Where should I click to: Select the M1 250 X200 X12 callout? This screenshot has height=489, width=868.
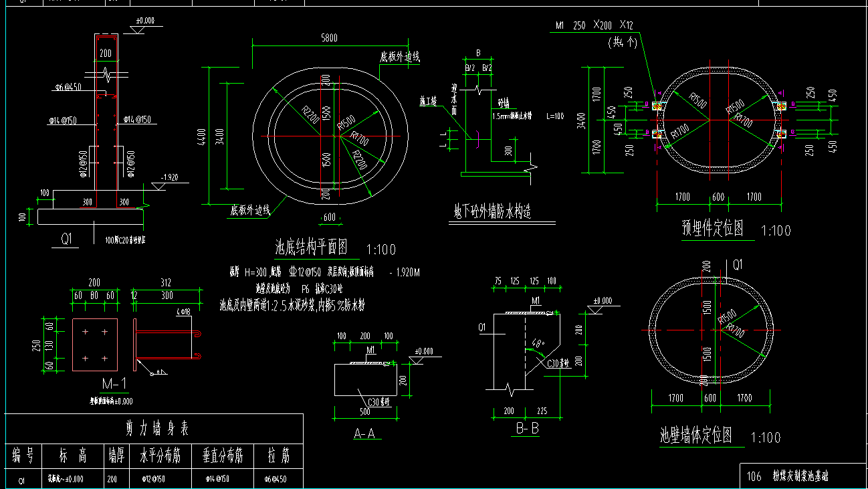pos(594,25)
